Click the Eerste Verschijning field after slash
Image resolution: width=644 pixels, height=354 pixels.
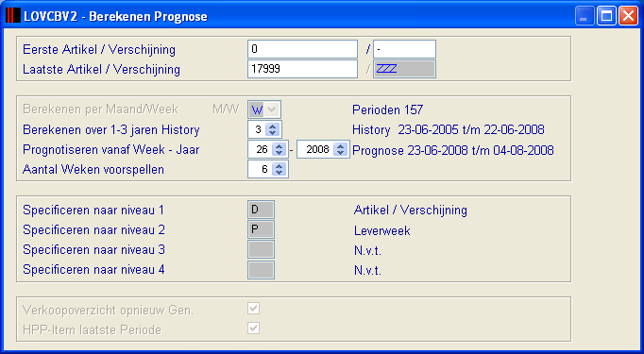[x=404, y=49]
